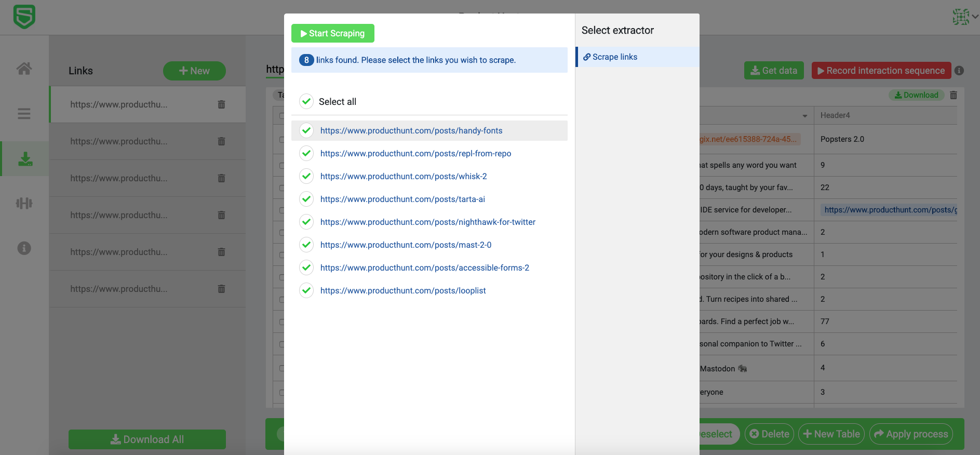
Task: Click Start Scraping button
Action: 333,33
